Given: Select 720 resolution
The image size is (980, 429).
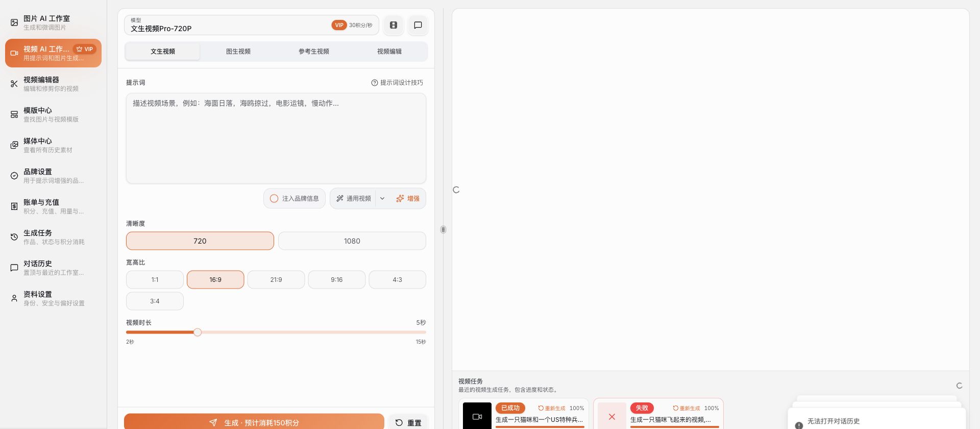Looking at the screenshot, I should pos(200,241).
